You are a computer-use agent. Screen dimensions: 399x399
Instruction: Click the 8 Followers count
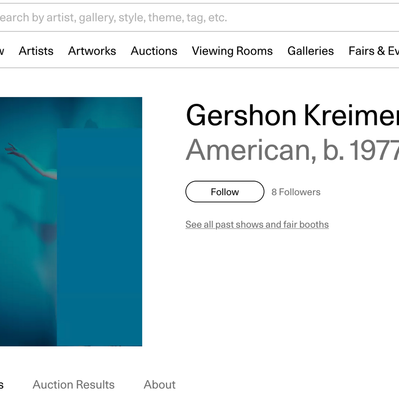point(296,192)
